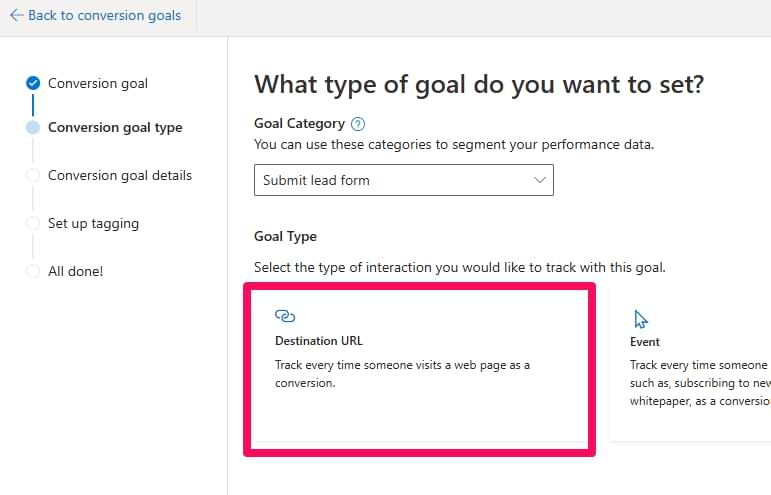The width and height of the screenshot is (771, 495).
Task: Select Conversion goal type step label
Action: [115, 127]
